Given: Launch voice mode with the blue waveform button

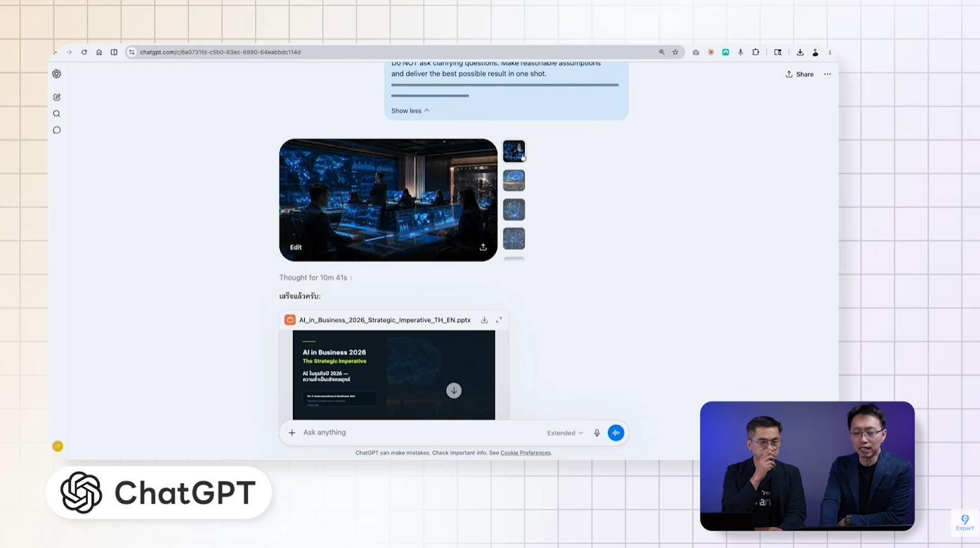Looking at the screenshot, I should click(616, 433).
